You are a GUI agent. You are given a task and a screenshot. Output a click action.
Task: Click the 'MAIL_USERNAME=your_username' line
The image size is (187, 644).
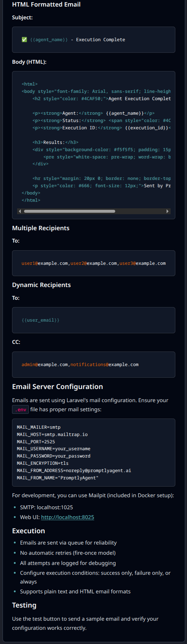pyautogui.click(x=54, y=449)
